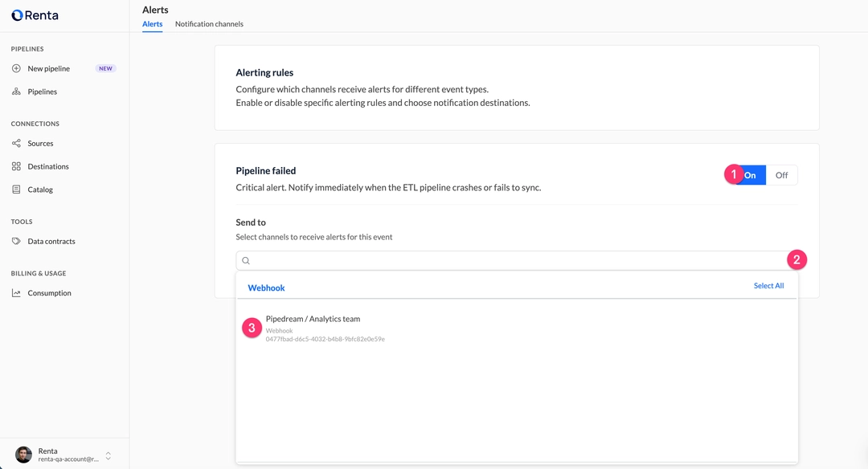Viewport: 868px width, 469px height.
Task: Open Catalog using its document icon
Action: coord(15,189)
